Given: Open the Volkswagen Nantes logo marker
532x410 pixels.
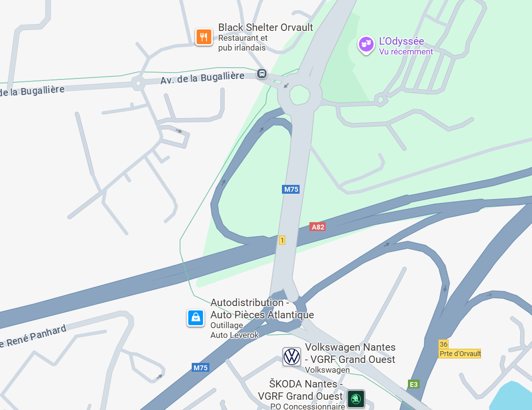Looking at the screenshot, I should 291,357.
